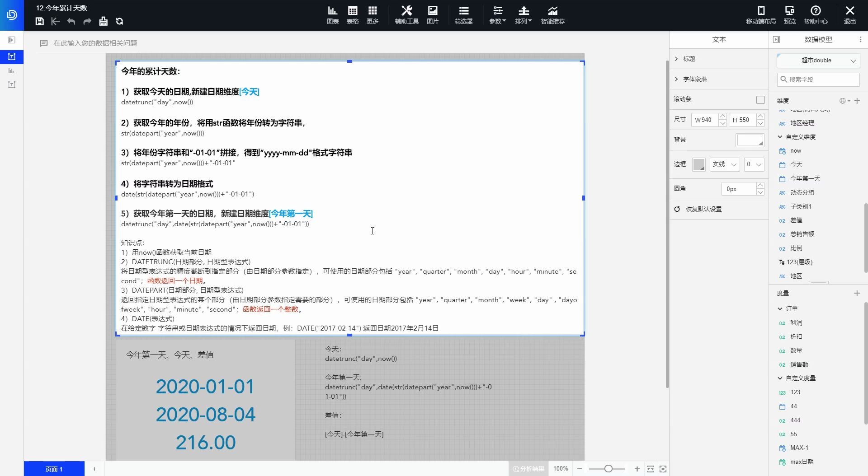This screenshot has width=868, height=476.
Task: Insert a chart using the 图表 icon
Action: [x=332, y=15]
